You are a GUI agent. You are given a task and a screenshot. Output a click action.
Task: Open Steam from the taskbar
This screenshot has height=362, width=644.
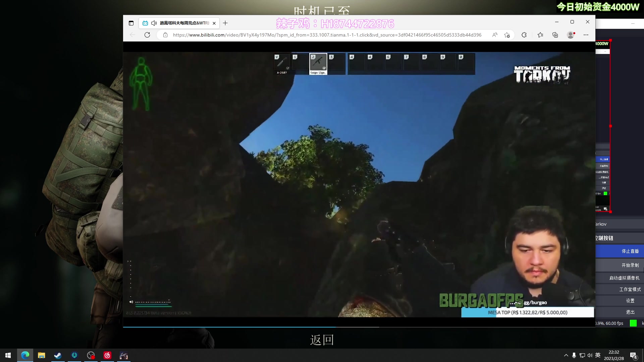point(58,355)
